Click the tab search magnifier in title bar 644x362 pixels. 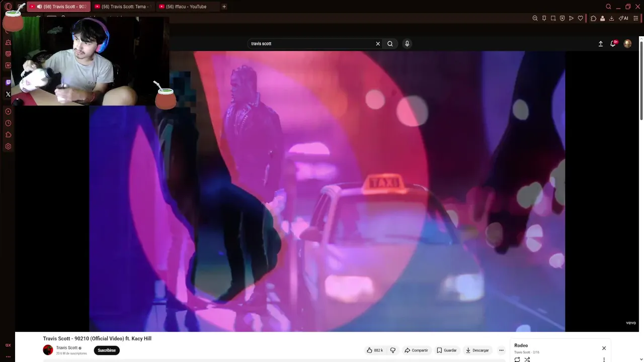tap(608, 7)
